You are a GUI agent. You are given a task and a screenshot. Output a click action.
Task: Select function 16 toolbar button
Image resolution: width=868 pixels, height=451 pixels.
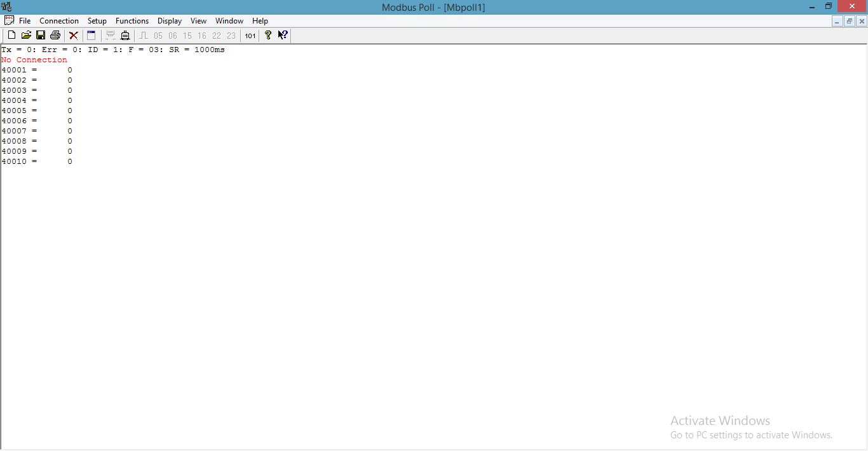point(202,36)
